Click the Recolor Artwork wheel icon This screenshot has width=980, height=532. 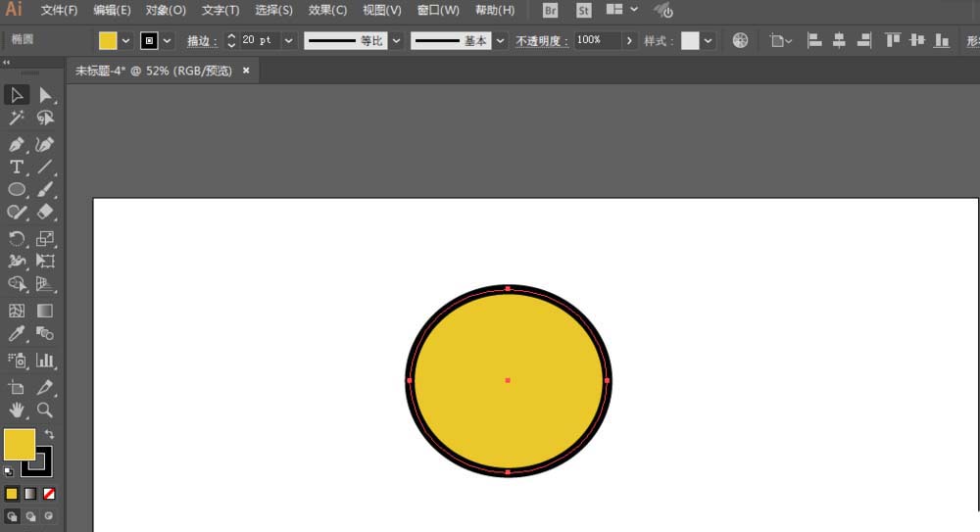(740, 40)
